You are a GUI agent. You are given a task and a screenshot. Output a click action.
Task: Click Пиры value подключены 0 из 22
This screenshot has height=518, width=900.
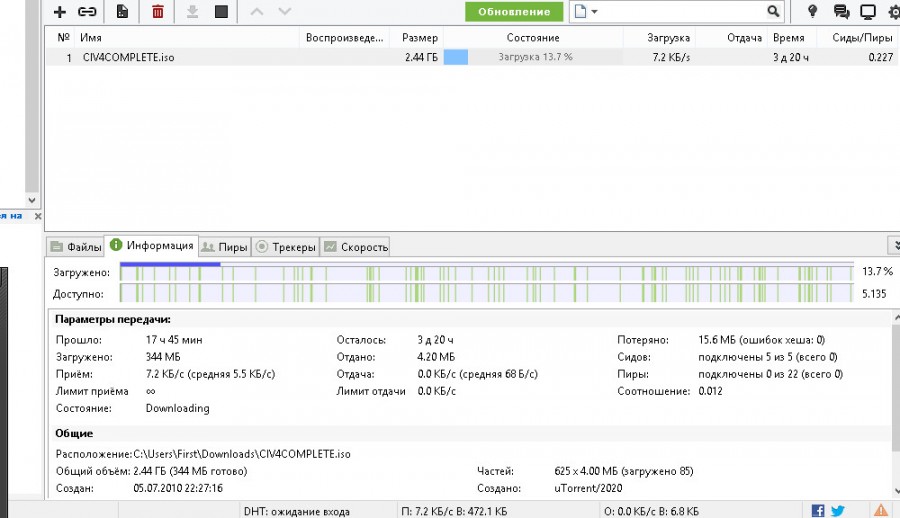tap(770, 374)
